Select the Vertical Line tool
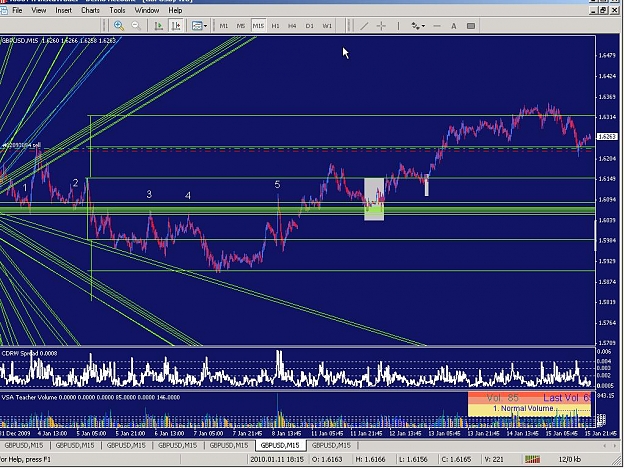Screen dimensions: 625x469 pos(398,26)
